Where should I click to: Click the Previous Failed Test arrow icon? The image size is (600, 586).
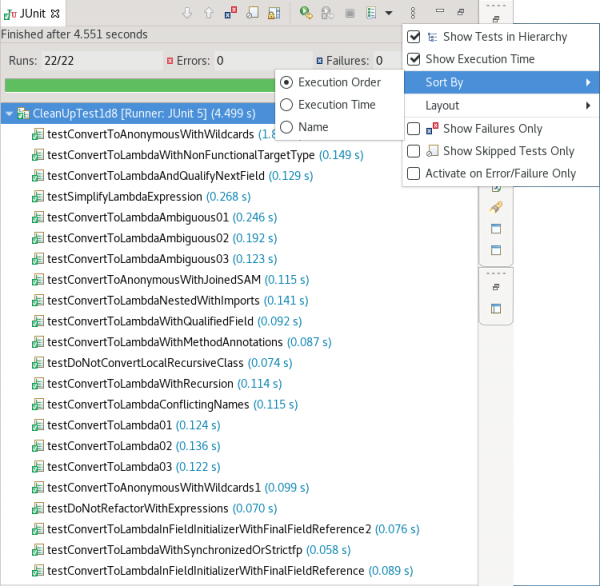pos(208,13)
